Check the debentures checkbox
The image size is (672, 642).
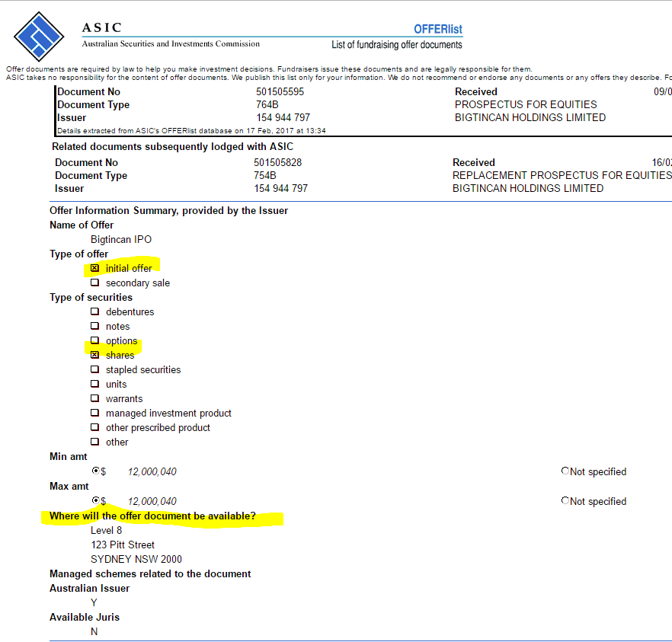[x=94, y=311]
